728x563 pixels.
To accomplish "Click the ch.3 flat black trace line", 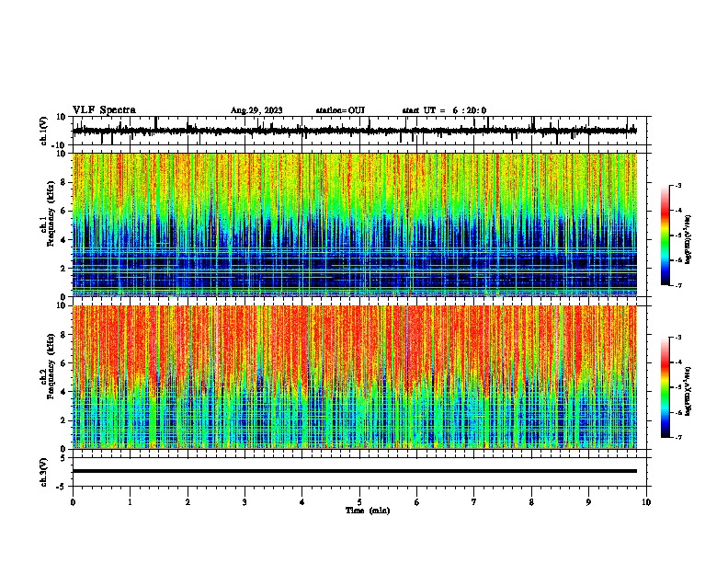I will coord(355,471).
